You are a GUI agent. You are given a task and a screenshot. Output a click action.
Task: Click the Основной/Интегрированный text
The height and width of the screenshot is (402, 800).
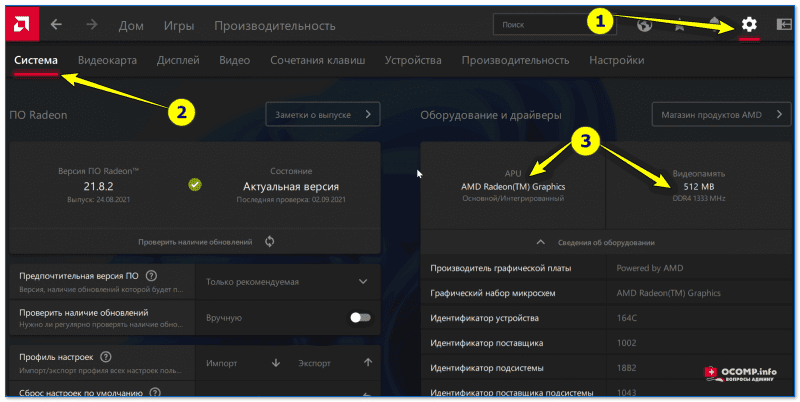(x=513, y=198)
